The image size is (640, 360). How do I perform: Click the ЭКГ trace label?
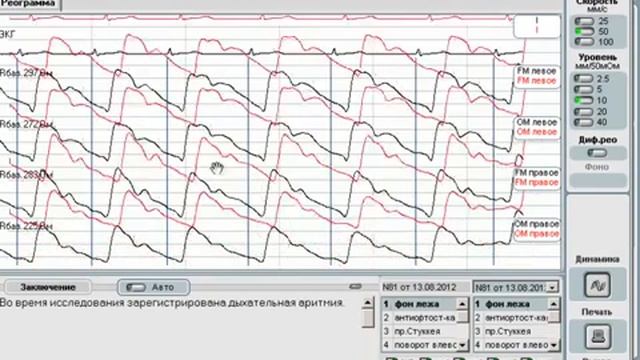tap(7, 35)
